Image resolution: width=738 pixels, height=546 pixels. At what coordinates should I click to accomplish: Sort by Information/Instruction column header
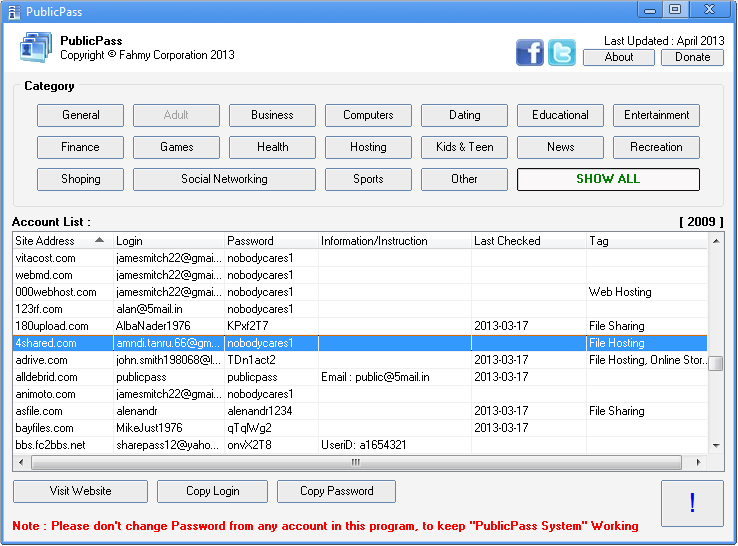click(395, 241)
